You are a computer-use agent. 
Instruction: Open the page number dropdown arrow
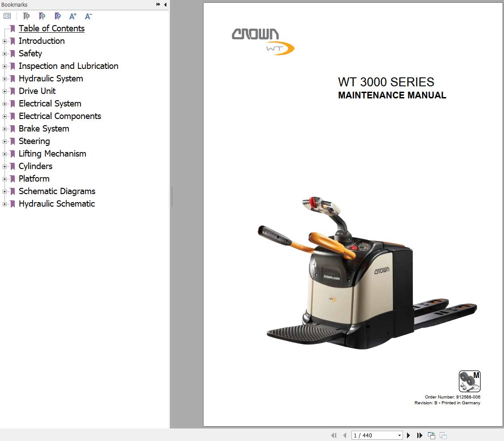click(x=399, y=435)
